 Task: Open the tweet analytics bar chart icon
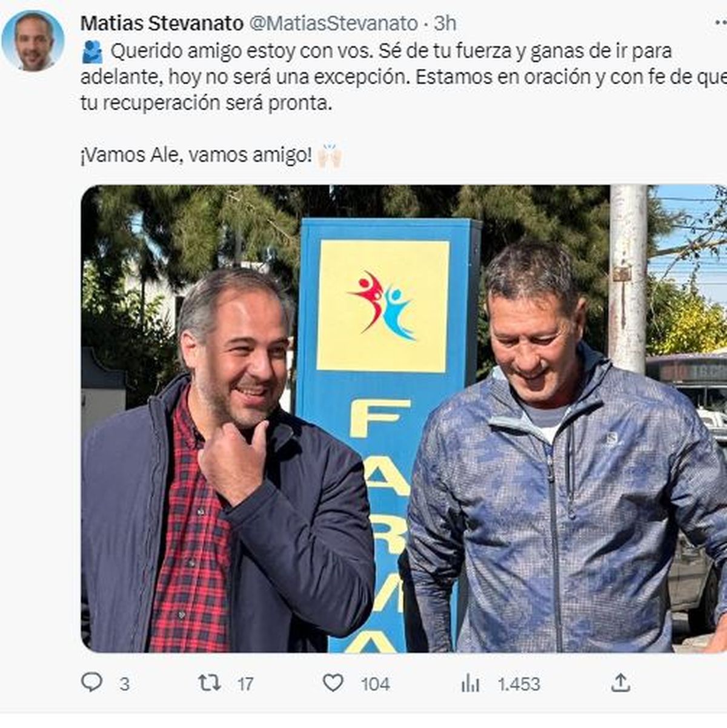[x=470, y=683]
